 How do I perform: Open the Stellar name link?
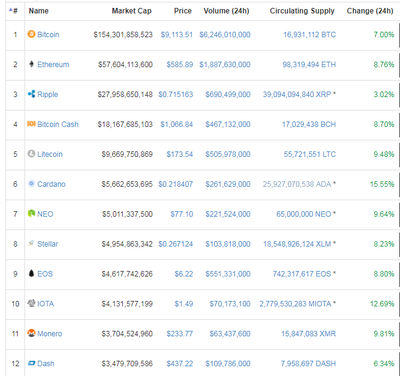tap(48, 244)
